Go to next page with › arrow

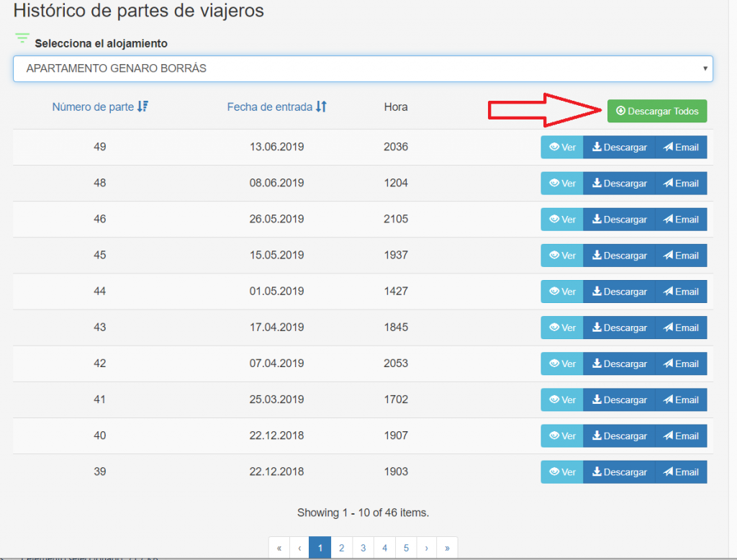tap(426, 548)
